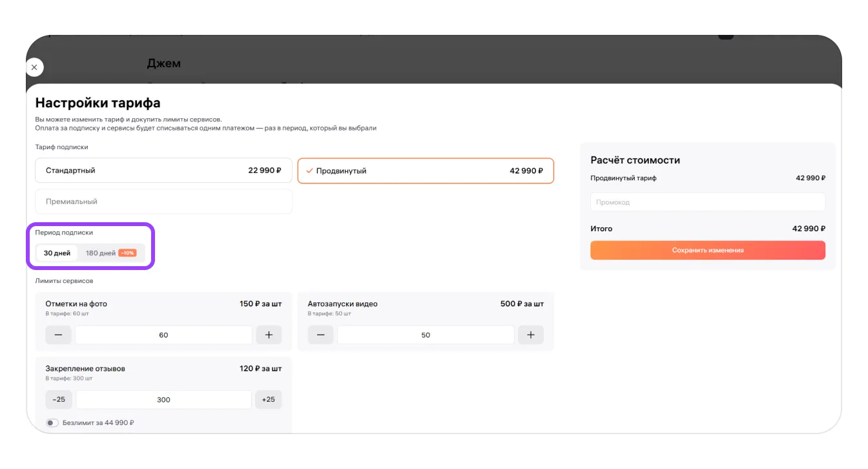Toggle Безлимит за 44 990 ₽ switch
This screenshot has width=868, height=469.
(x=52, y=423)
